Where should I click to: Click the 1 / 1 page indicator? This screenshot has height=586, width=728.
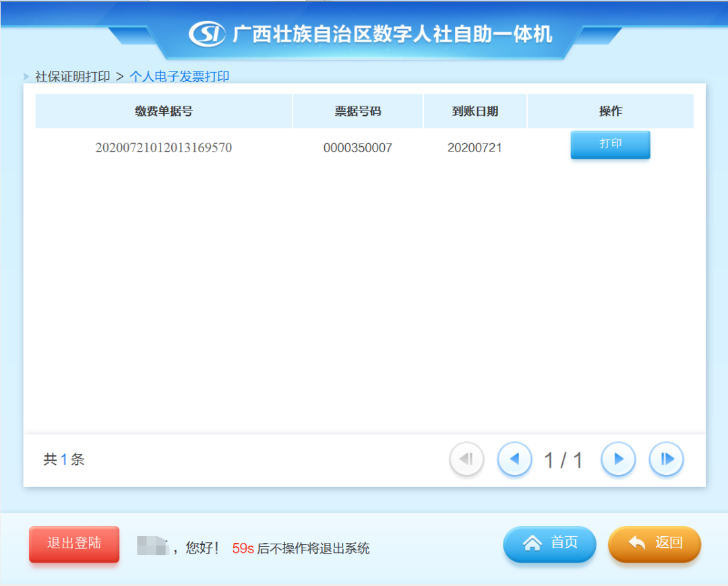tap(563, 460)
